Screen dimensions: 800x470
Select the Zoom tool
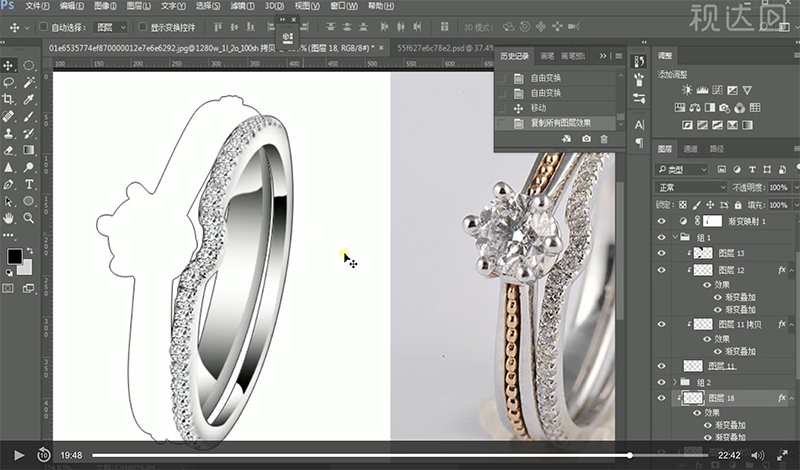pos(29,218)
